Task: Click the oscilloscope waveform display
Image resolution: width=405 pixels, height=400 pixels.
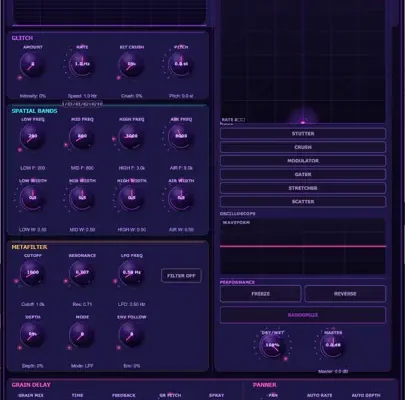Action: point(303,246)
